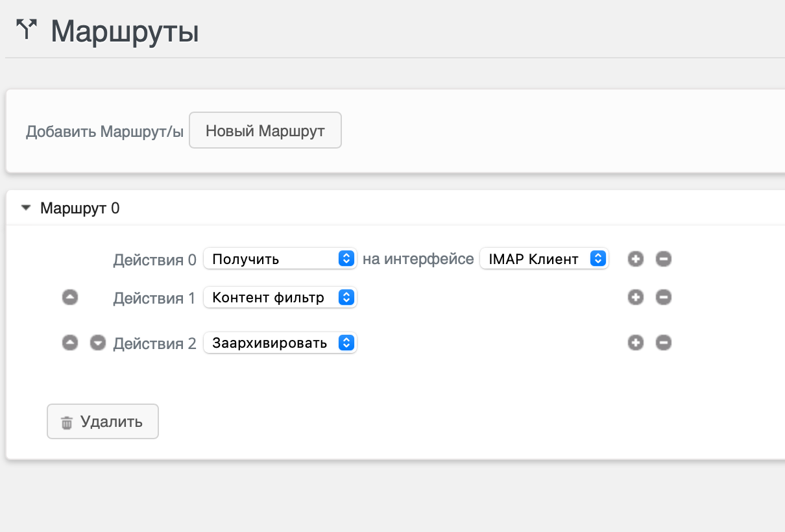The width and height of the screenshot is (785, 532).
Task: Open the Заархивировать action dropdown
Action: click(x=280, y=343)
